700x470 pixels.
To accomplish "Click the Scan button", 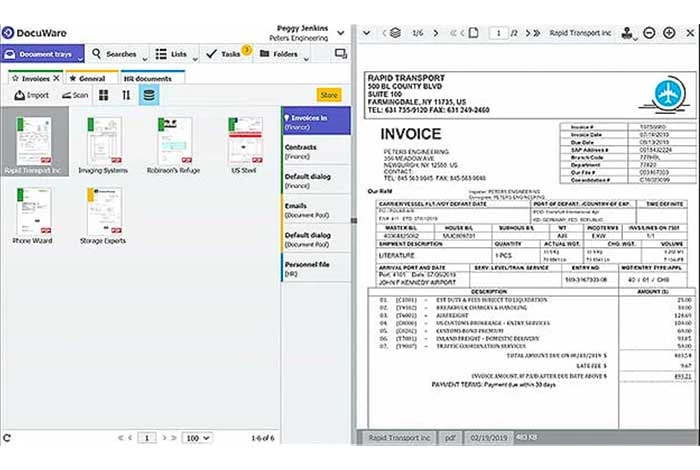I will coord(75,95).
